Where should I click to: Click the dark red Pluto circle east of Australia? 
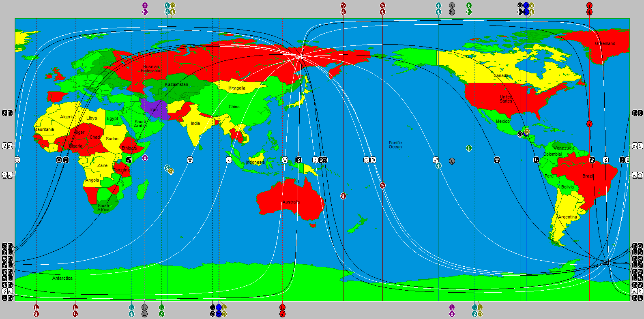point(343,196)
